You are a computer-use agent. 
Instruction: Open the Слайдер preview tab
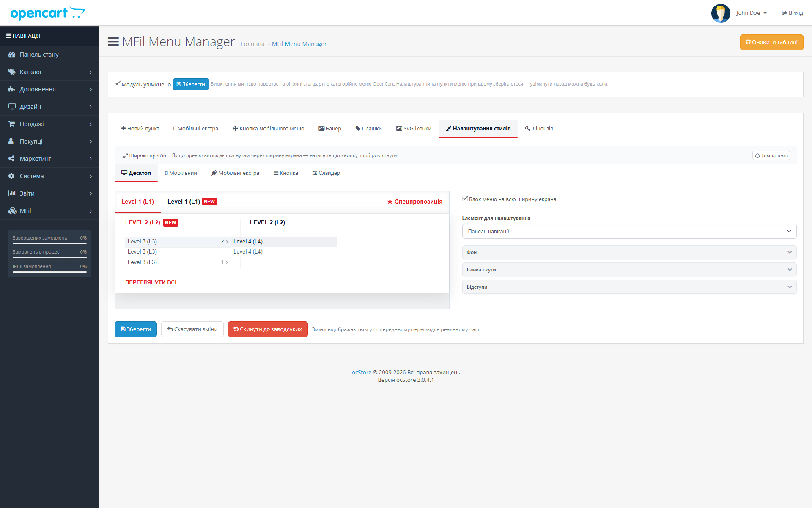coord(326,173)
